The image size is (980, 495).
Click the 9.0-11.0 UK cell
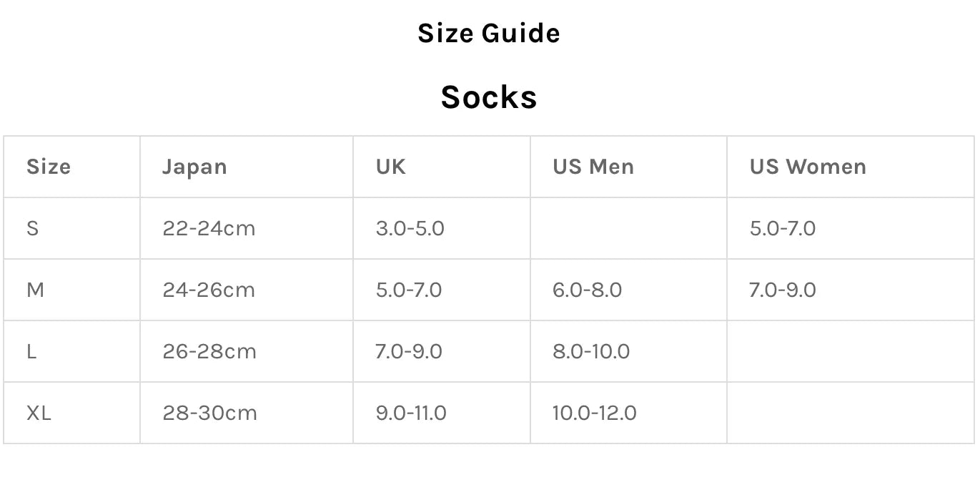tap(411, 413)
